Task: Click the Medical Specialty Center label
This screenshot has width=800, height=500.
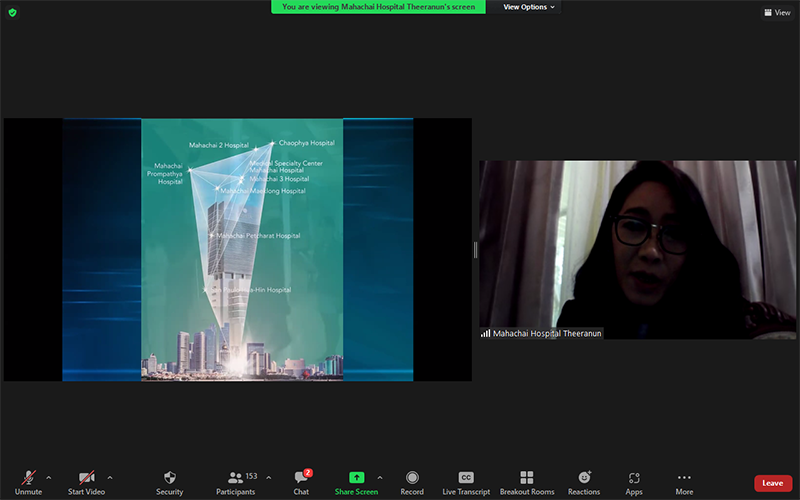Action: 286,163
